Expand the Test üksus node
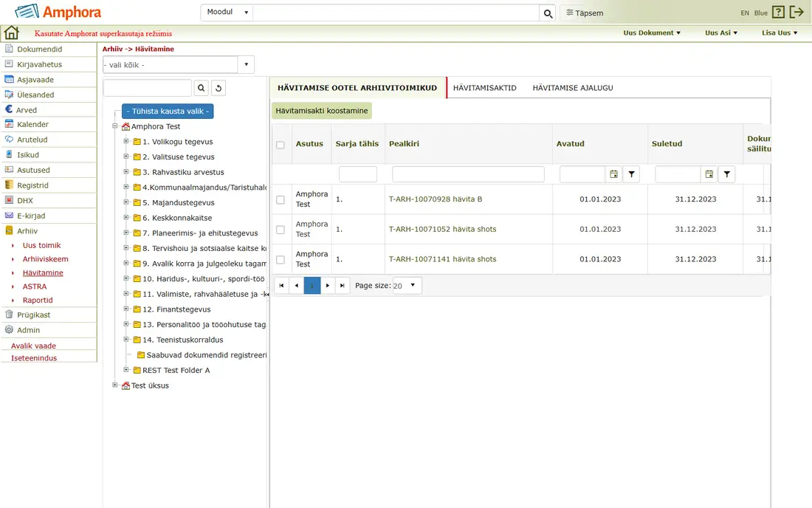The width and height of the screenshot is (812, 508). pos(115,385)
